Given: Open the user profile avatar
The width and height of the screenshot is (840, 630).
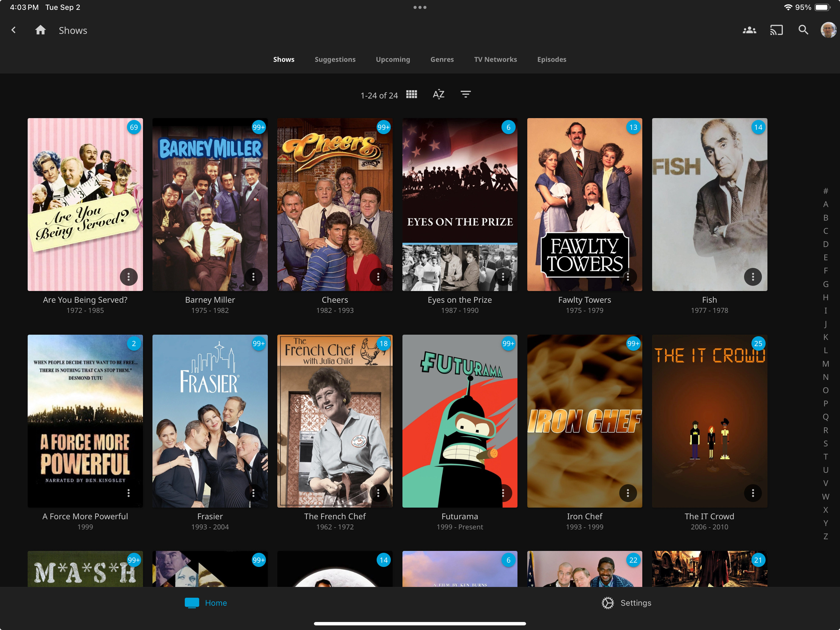Looking at the screenshot, I should pos(828,30).
